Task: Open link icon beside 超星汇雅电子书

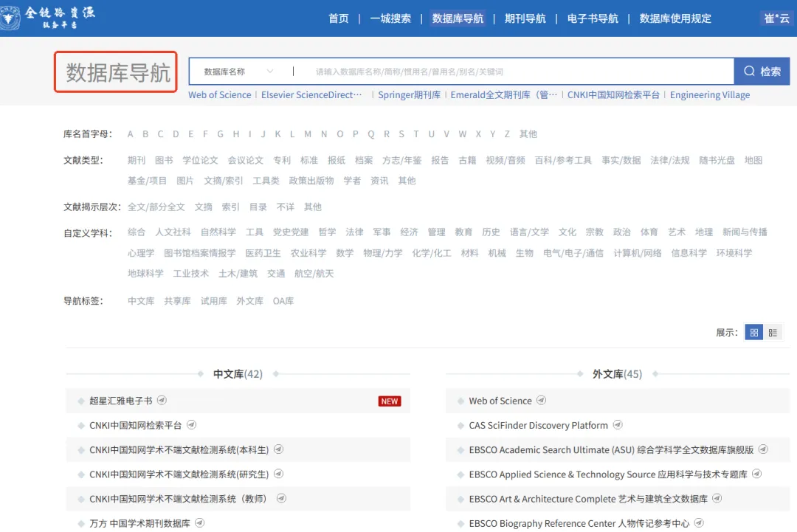Action: [x=162, y=401]
